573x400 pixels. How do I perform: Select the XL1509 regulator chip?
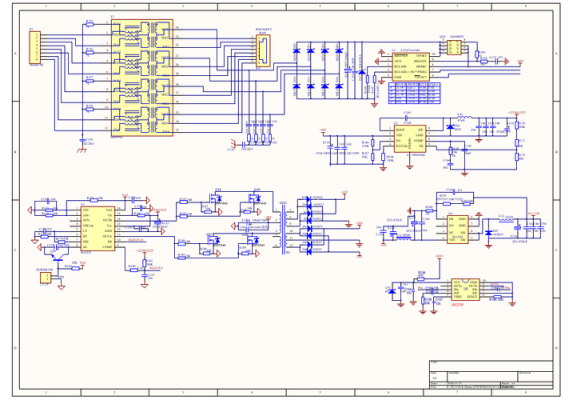click(x=457, y=229)
